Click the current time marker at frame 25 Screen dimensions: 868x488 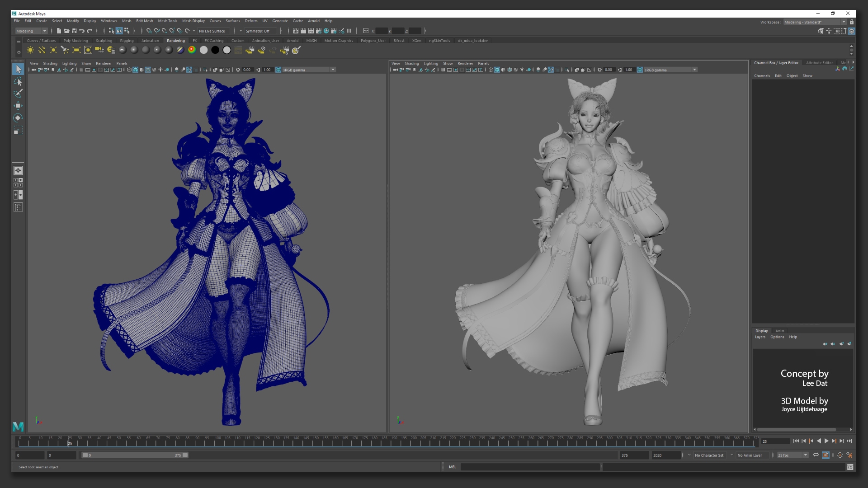[x=69, y=441]
